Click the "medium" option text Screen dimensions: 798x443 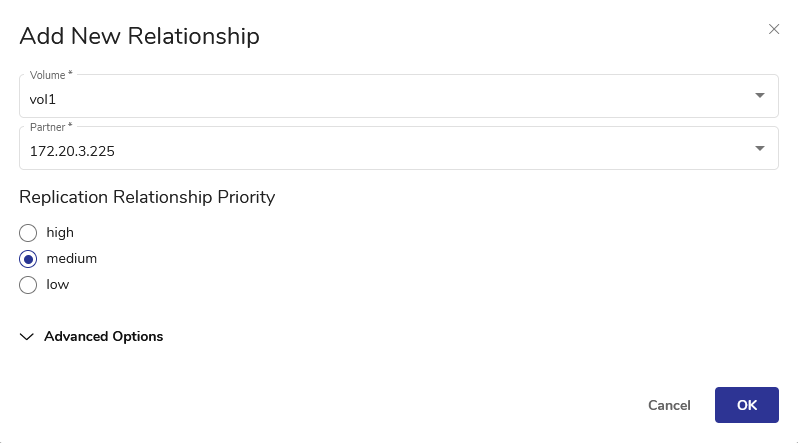tap(71, 259)
